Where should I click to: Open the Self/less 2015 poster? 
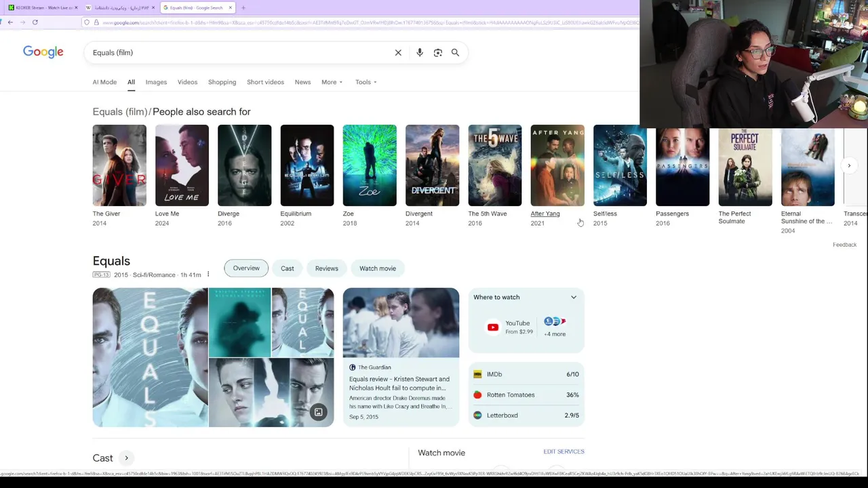tap(620, 165)
